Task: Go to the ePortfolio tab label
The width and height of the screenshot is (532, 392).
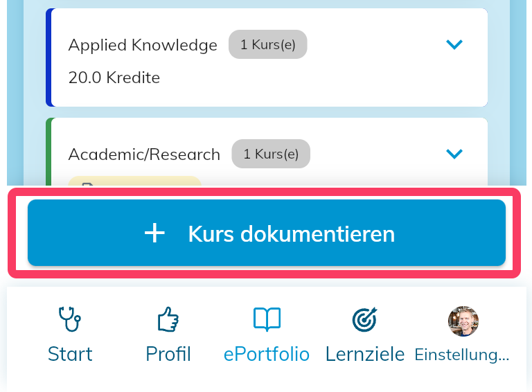Action: 267,355
